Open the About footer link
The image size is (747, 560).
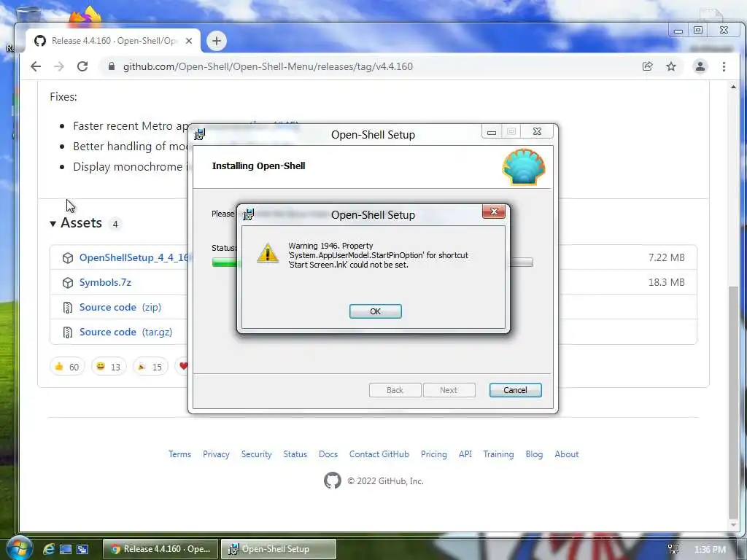point(566,454)
